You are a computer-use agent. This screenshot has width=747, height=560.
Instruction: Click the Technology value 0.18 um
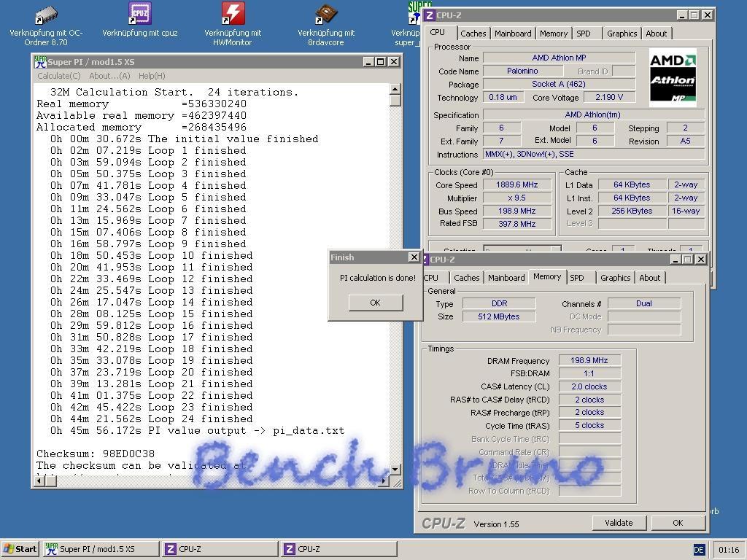[503, 97]
